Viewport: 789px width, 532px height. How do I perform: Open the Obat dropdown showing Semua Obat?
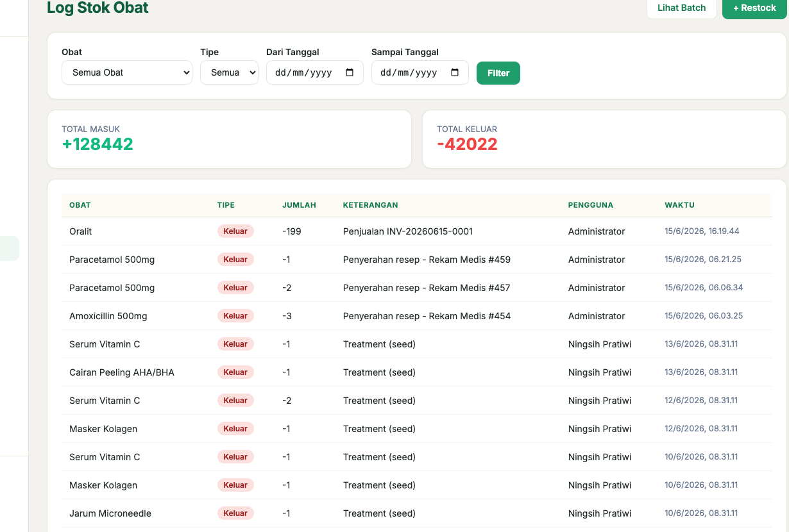(127, 72)
